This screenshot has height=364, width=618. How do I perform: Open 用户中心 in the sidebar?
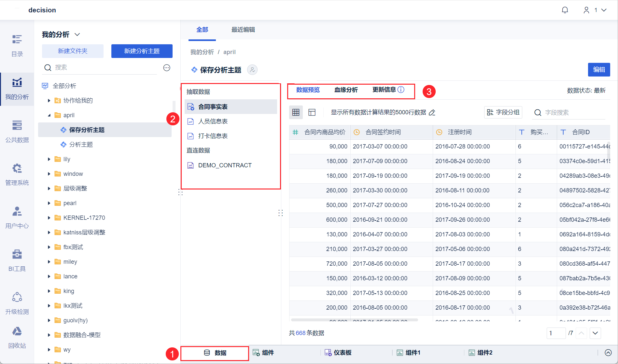(17, 217)
